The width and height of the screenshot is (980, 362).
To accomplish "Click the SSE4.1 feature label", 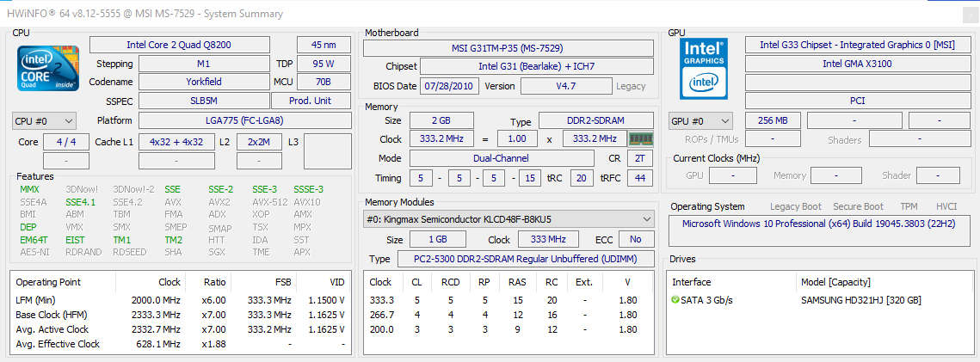I will [x=80, y=202].
